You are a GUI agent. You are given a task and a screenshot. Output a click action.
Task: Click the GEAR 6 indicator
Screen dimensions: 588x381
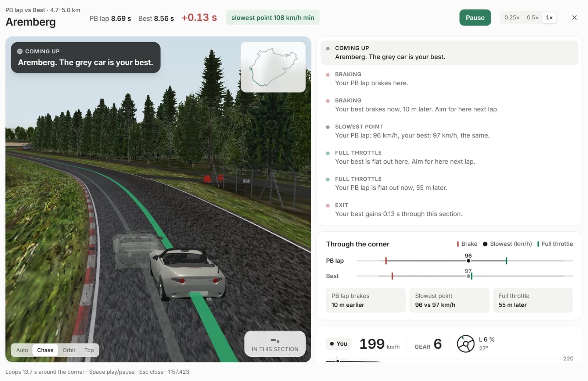coord(428,344)
